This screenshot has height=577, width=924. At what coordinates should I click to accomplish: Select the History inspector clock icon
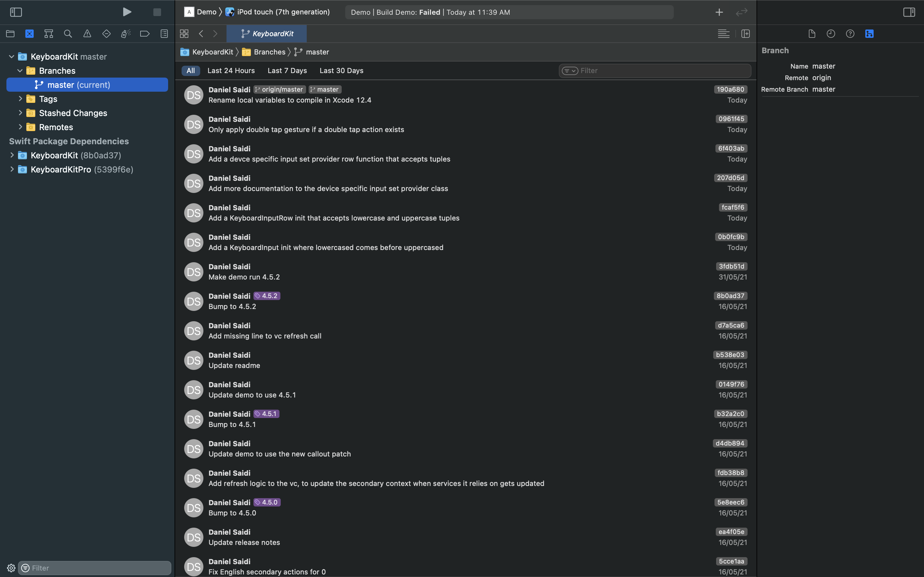tap(831, 34)
